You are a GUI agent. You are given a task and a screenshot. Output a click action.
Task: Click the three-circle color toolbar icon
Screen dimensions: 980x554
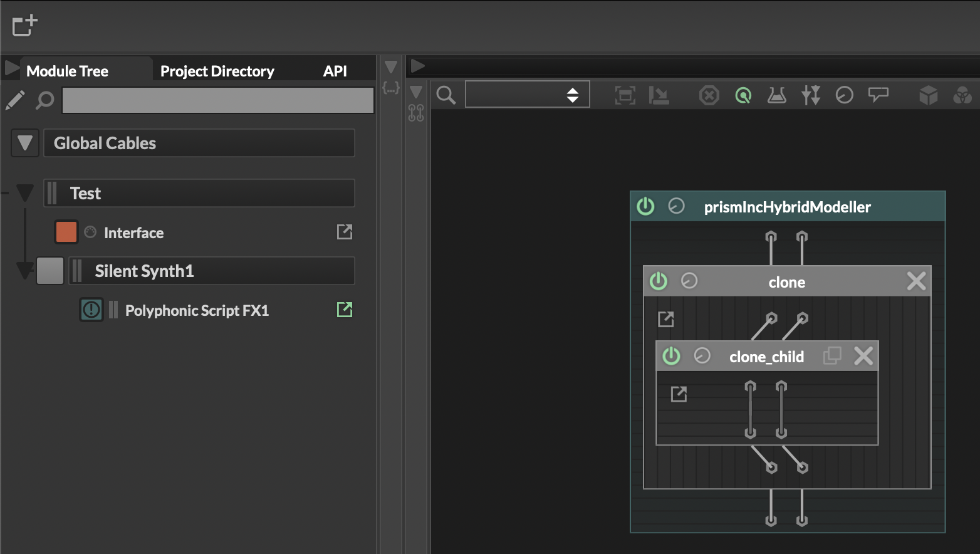[962, 95]
